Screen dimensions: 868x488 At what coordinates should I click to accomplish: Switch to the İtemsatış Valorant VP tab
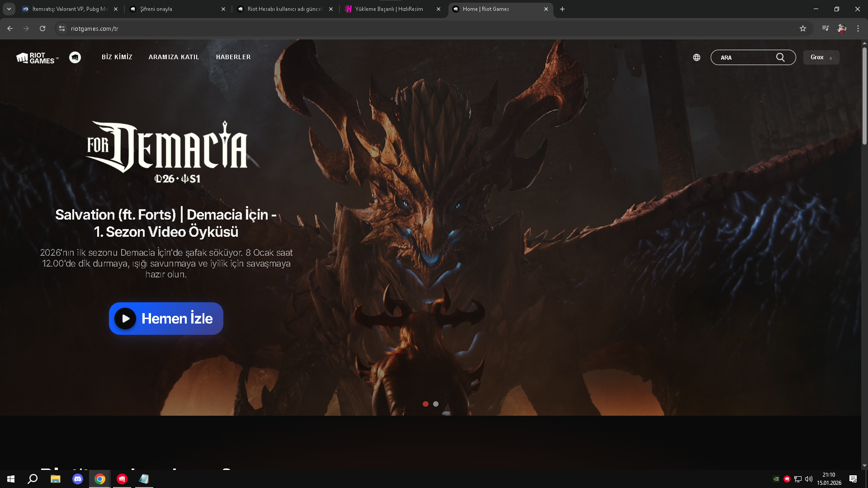click(x=70, y=9)
